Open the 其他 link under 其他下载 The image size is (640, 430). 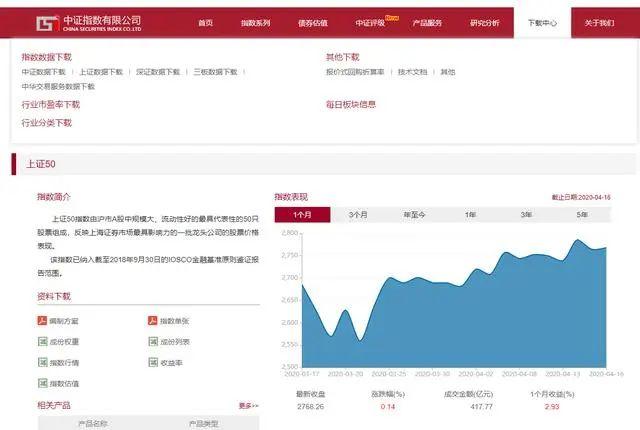(x=448, y=72)
